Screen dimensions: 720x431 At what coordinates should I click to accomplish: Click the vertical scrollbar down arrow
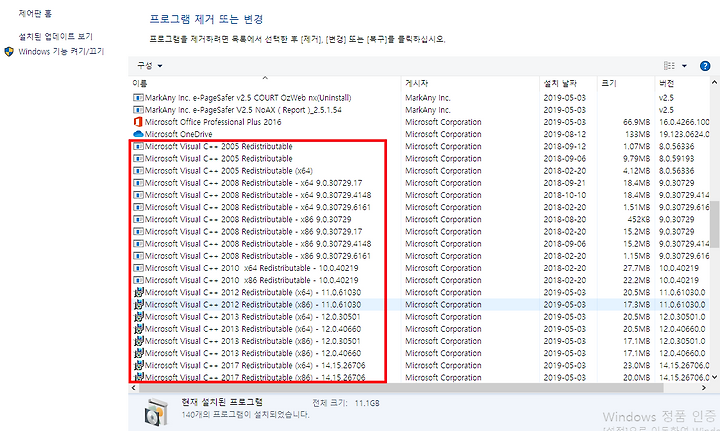point(714,377)
